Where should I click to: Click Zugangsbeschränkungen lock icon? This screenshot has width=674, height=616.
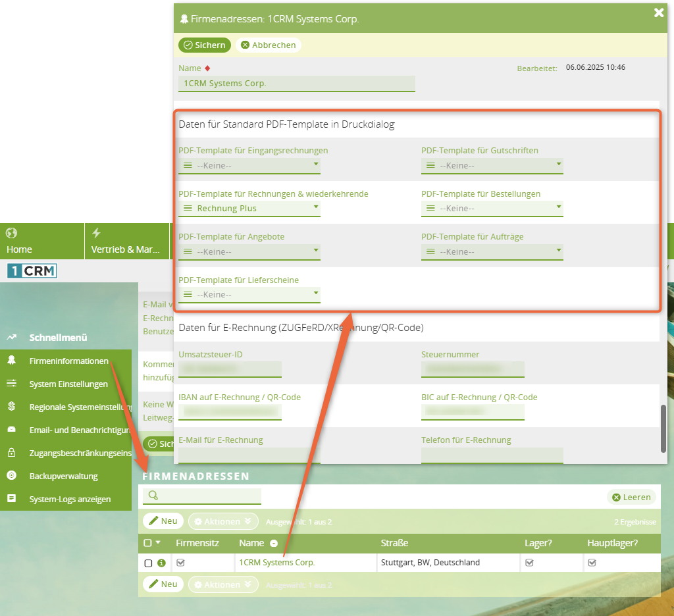12,452
